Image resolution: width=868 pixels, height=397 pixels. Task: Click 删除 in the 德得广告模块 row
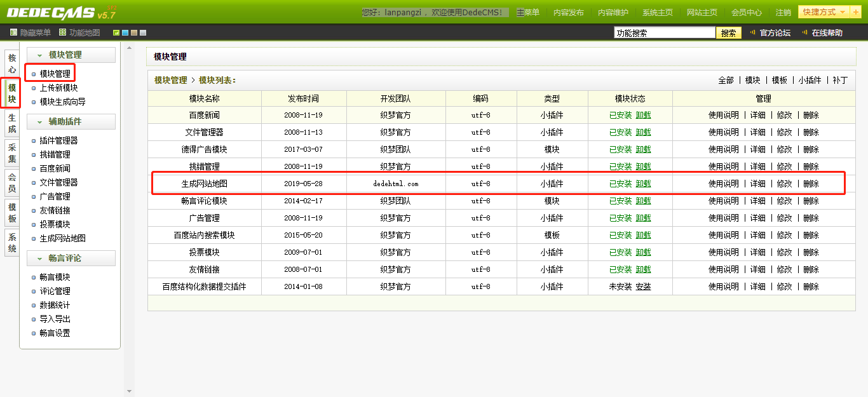point(811,149)
